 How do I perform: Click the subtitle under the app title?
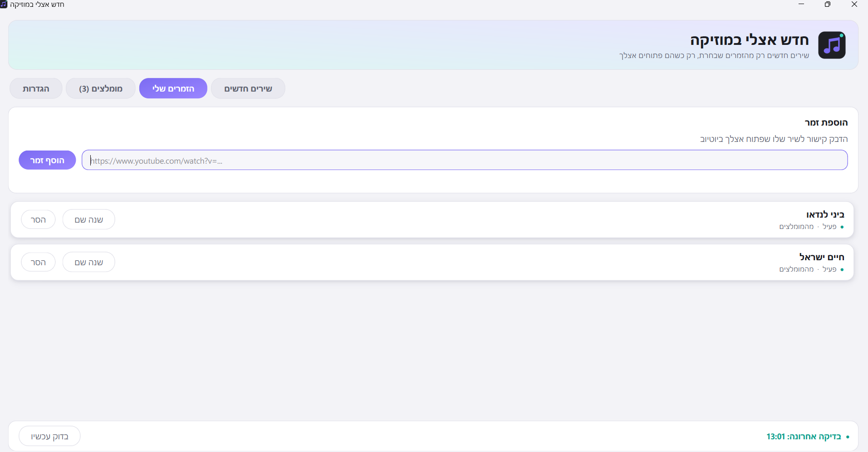(x=714, y=55)
